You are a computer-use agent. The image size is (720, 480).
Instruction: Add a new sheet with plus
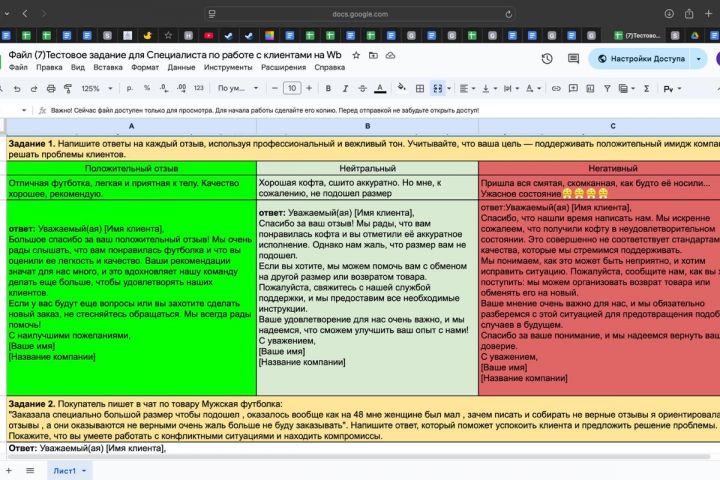pos(8,470)
